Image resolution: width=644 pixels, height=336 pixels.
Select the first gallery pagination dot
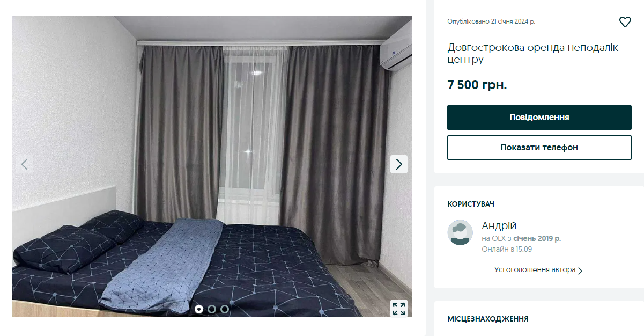[199, 309]
